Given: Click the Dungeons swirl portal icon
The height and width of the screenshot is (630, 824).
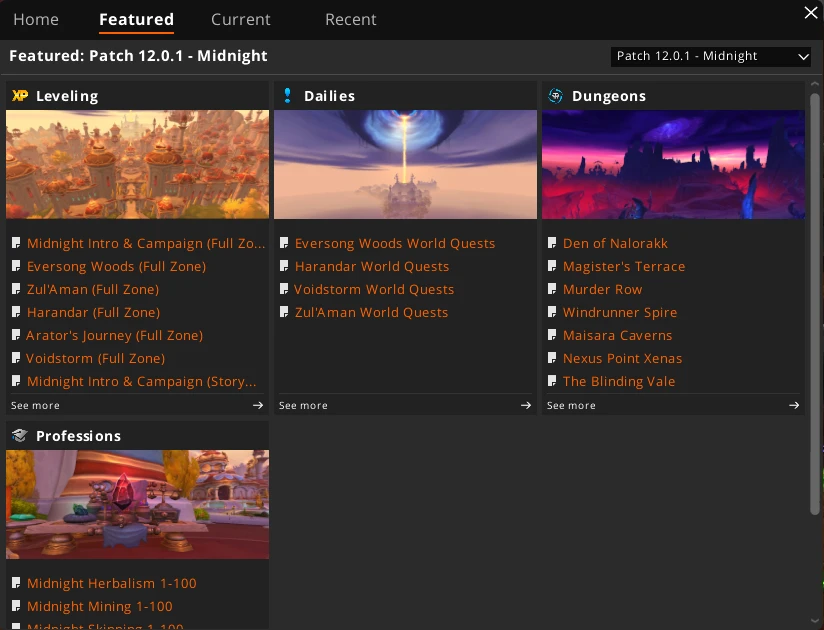Looking at the screenshot, I should (555, 96).
